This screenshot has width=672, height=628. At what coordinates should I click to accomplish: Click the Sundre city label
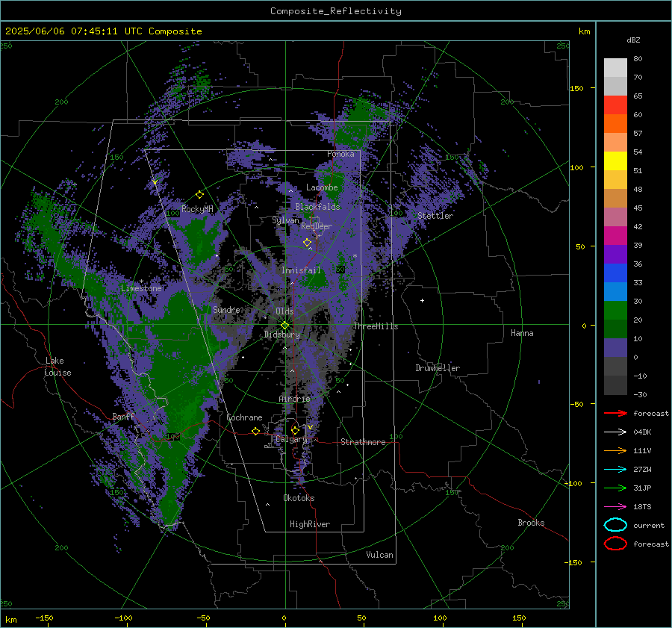click(226, 310)
